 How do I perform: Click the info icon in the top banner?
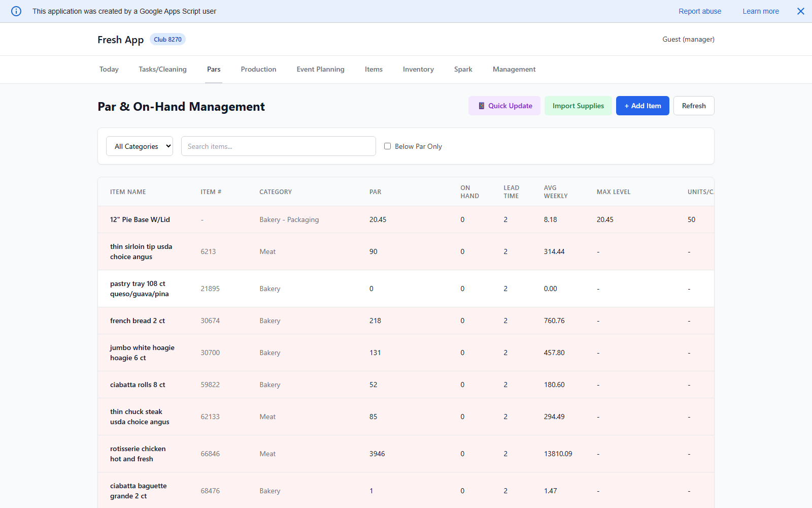[x=16, y=11]
